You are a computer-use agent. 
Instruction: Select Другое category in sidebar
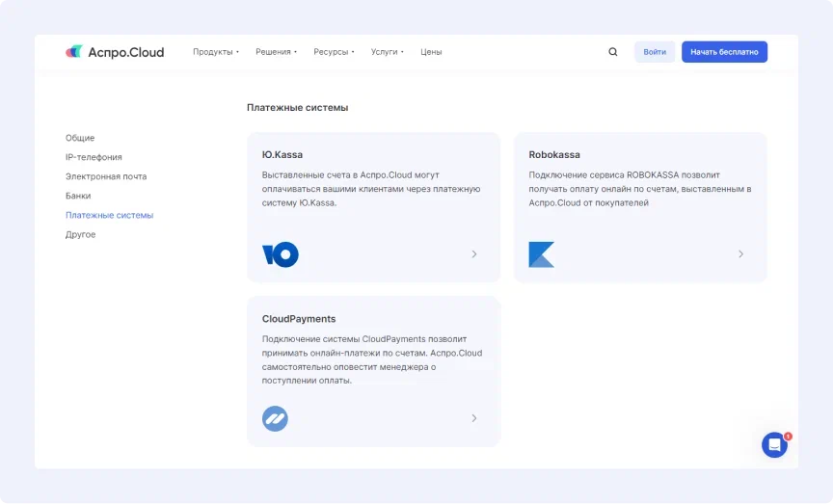[80, 235]
